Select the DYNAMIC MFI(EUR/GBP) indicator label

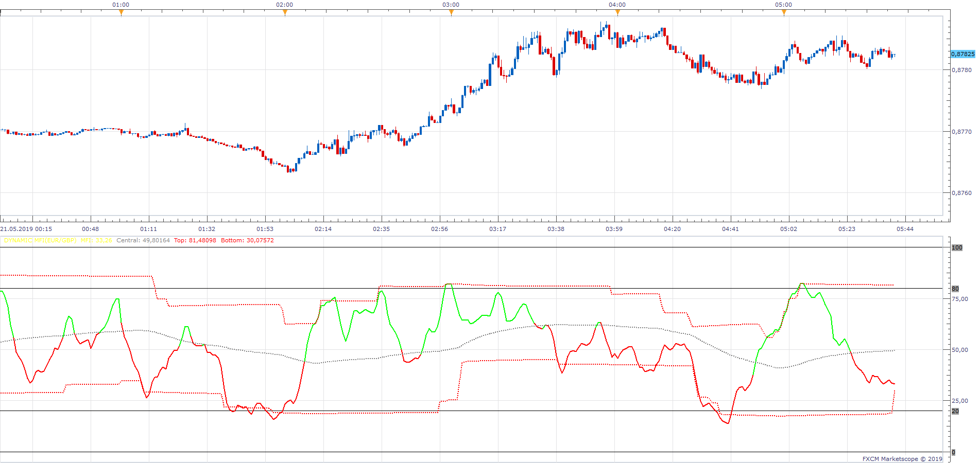pyautogui.click(x=40, y=240)
